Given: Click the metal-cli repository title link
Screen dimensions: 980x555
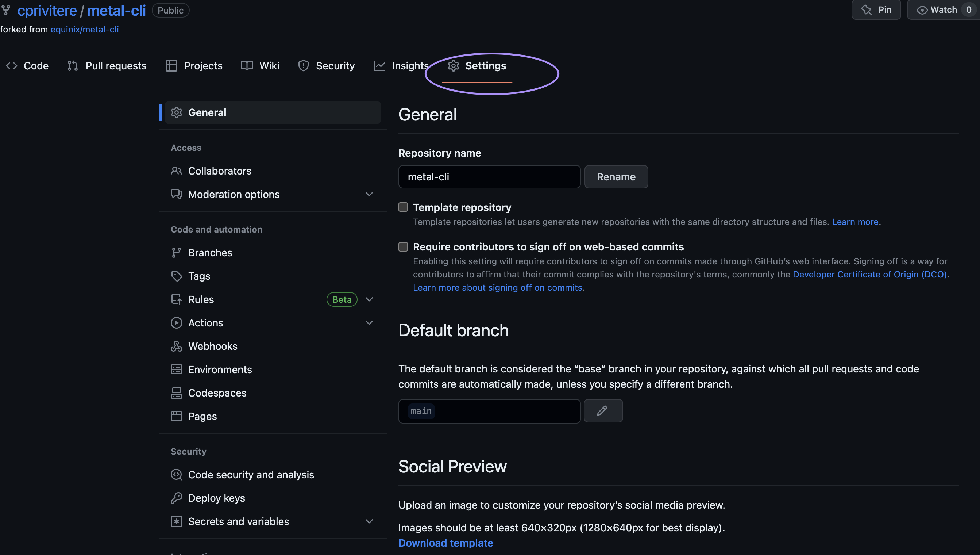Looking at the screenshot, I should pos(116,10).
